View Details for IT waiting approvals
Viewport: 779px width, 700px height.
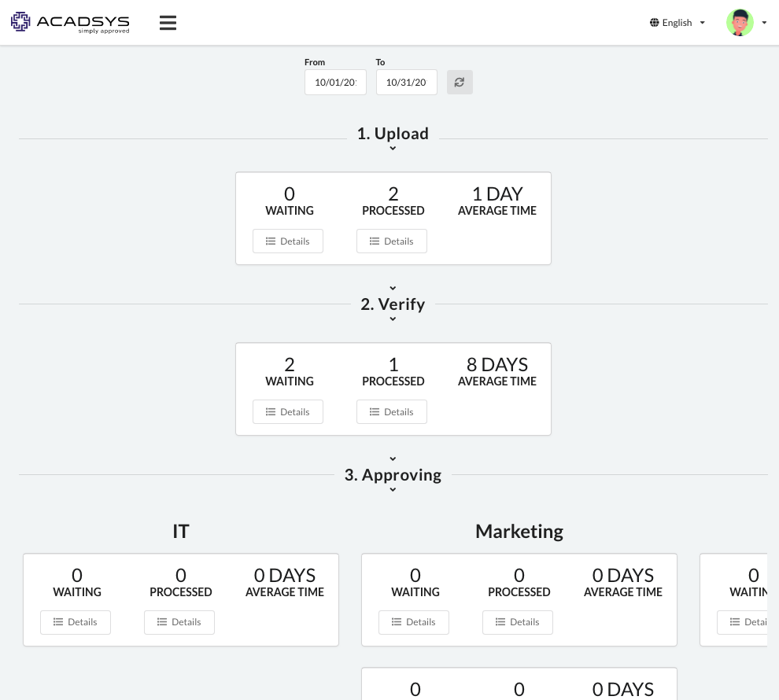pyautogui.click(x=76, y=622)
